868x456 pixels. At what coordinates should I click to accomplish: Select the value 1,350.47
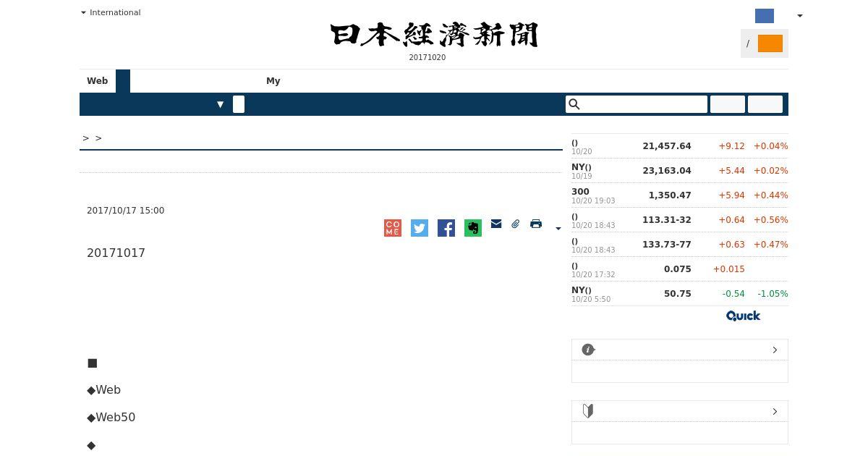670,195
